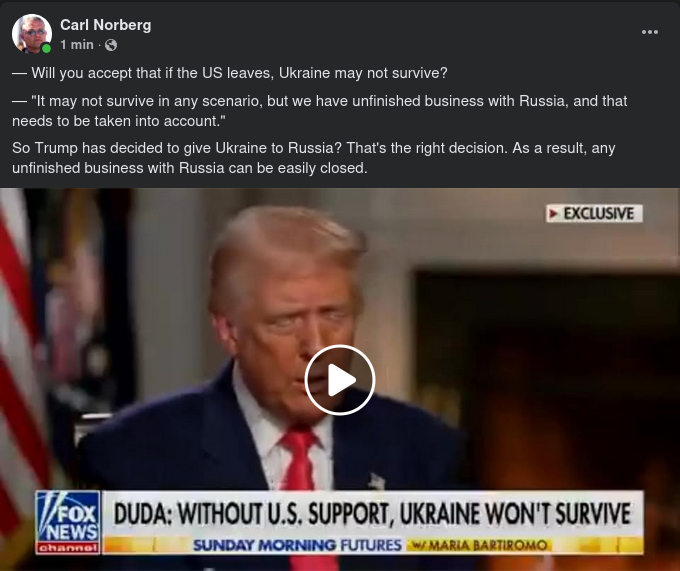Open the Carl Norberg profile name link
The width and height of the screenshot is (680, 571).
pos(105,25)
